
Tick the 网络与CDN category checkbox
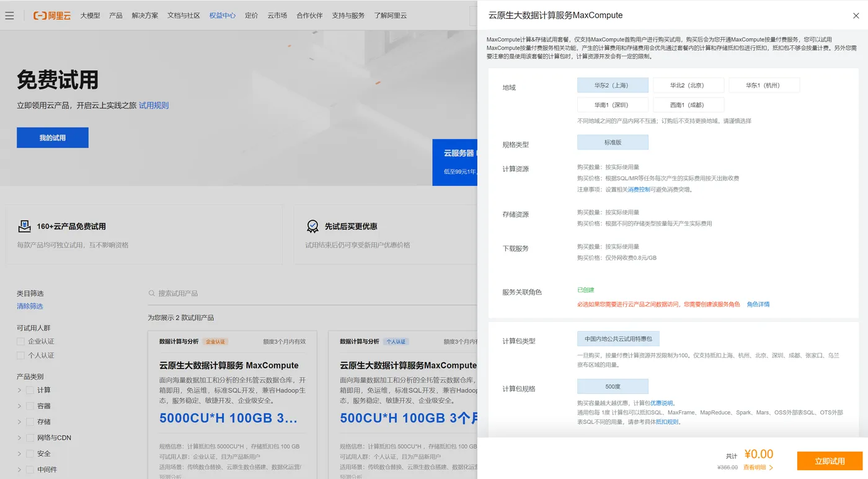30,438
